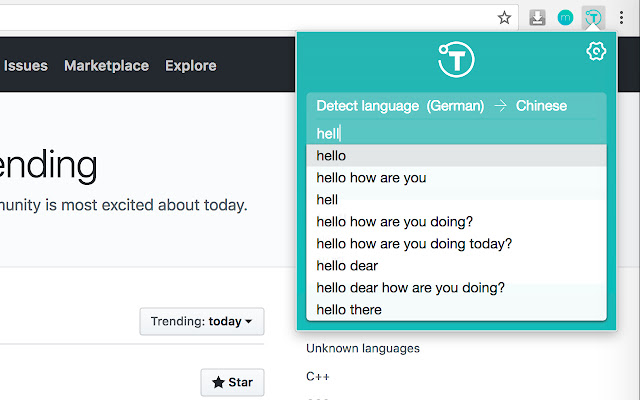Bookmark this page with the star icon
This screenshot has height=400, width=640.
[x=505, y=17]
